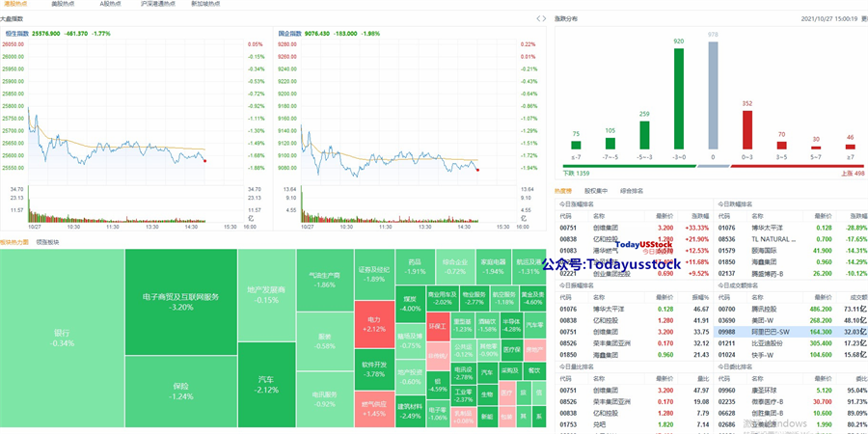
Task: Click the 气油生产商 -1.86% block
Action: tap(325, 280)
